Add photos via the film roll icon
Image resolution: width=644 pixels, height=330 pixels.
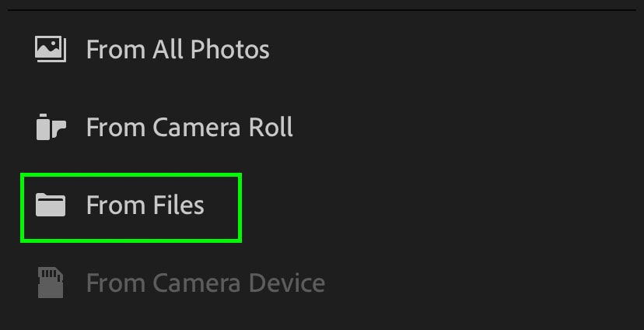point(51,127)
